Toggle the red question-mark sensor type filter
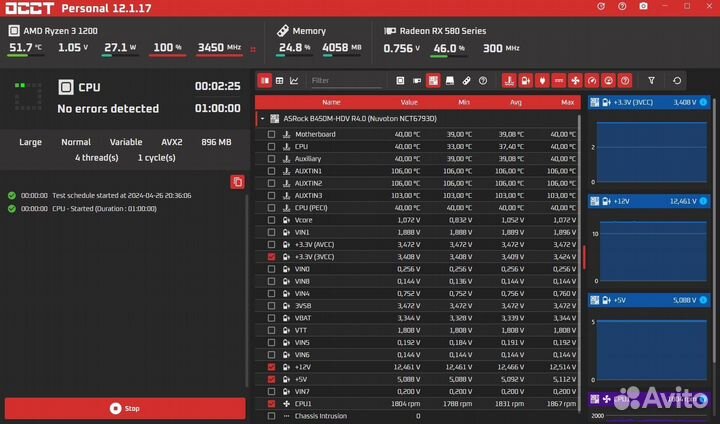The image size is (720, 424). (x=625, y=80)
